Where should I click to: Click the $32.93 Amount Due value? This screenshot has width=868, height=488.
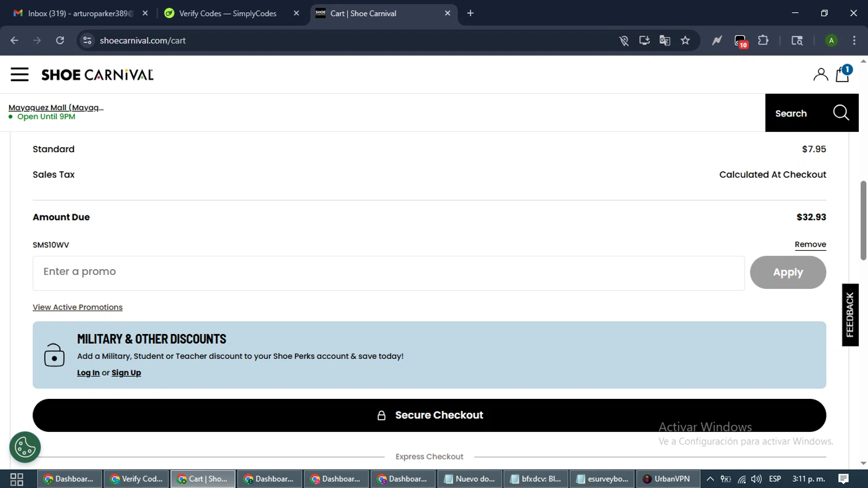[811, 217]
